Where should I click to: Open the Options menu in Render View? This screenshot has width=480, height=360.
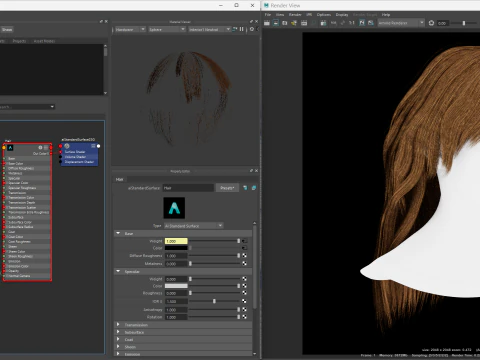point(324,15)
